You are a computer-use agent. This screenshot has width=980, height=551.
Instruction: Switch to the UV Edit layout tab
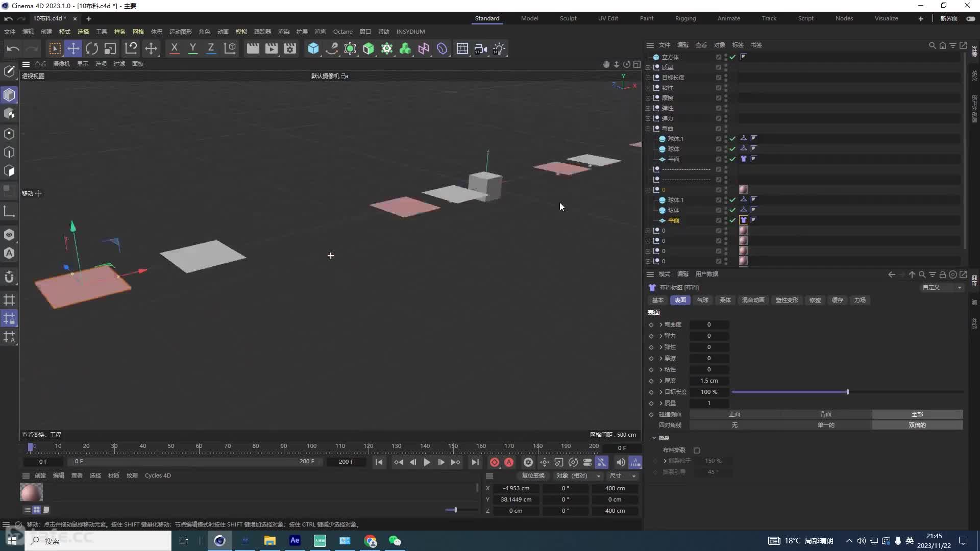(x=608, y=18)
